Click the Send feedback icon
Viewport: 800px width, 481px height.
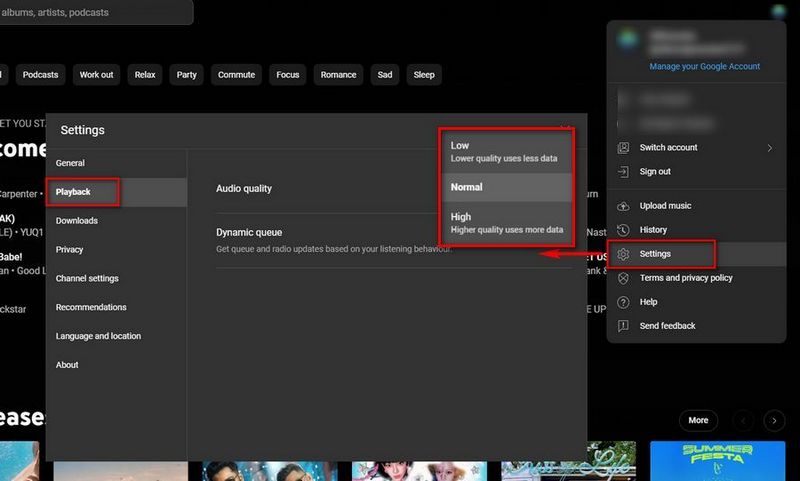coord(624,326)
